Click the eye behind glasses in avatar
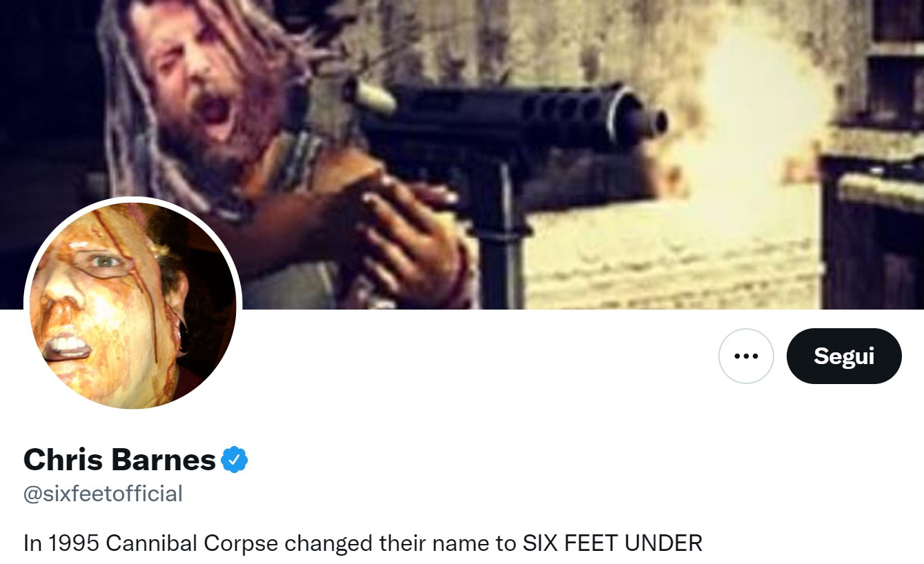This screenshot has height=564, width=924. tap(104, 263)
